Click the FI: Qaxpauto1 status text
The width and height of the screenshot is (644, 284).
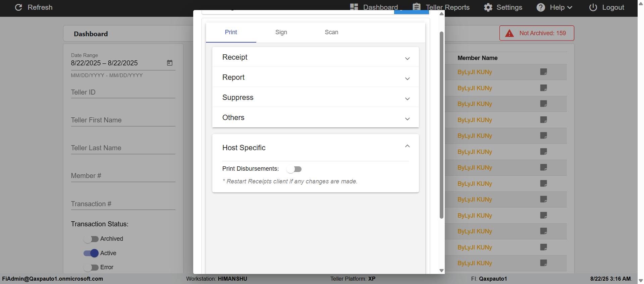tap(489, 279)
